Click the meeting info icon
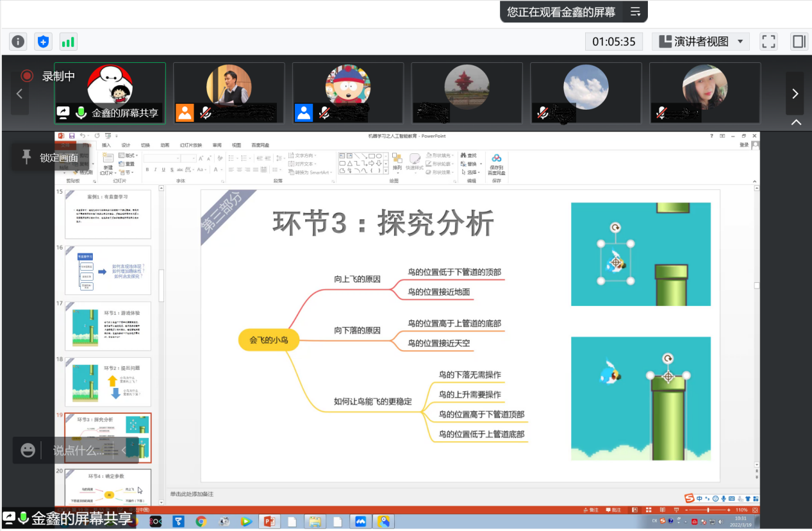812x531 pixels. coord(18,42)
